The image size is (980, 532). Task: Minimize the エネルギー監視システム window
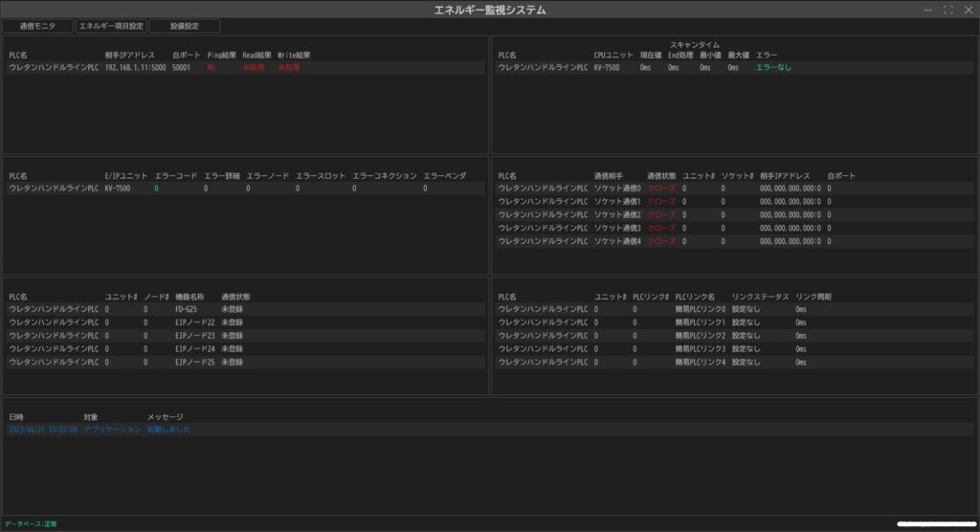927,10
